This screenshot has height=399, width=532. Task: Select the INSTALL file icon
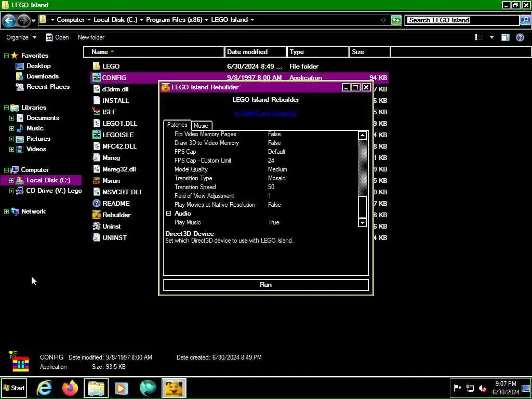click(96, 100)
